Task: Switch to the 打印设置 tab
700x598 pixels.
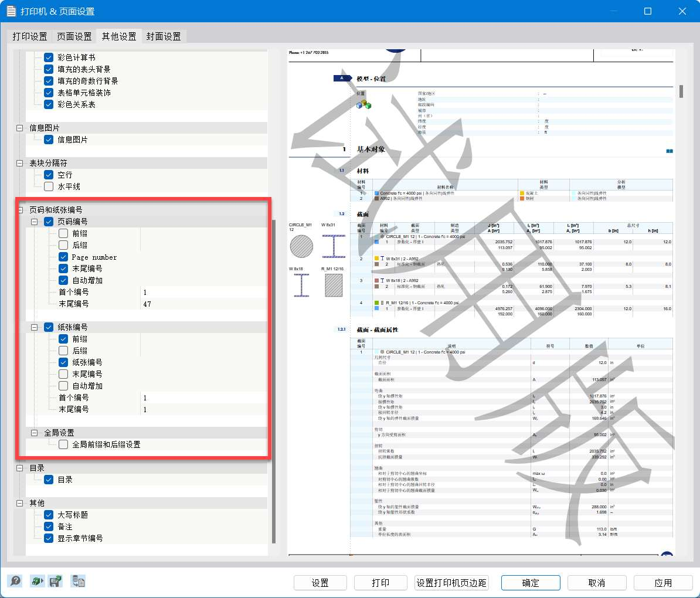Action: pos(29,36)
